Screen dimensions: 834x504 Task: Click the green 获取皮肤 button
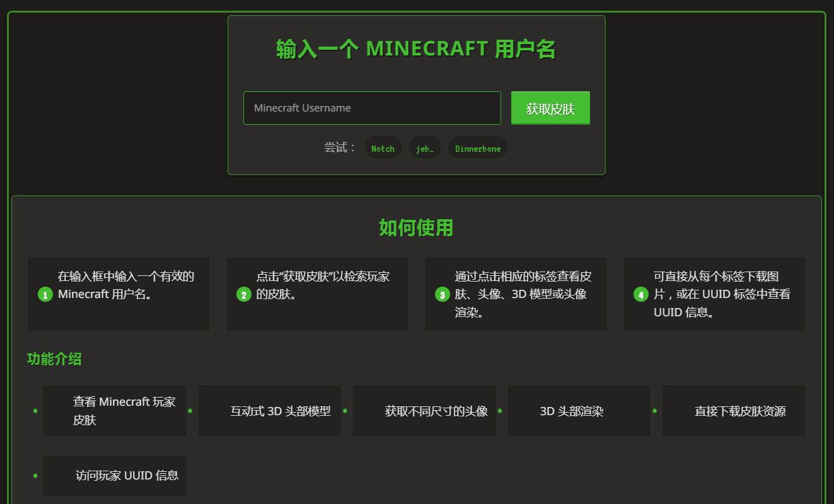pos(550,108)
